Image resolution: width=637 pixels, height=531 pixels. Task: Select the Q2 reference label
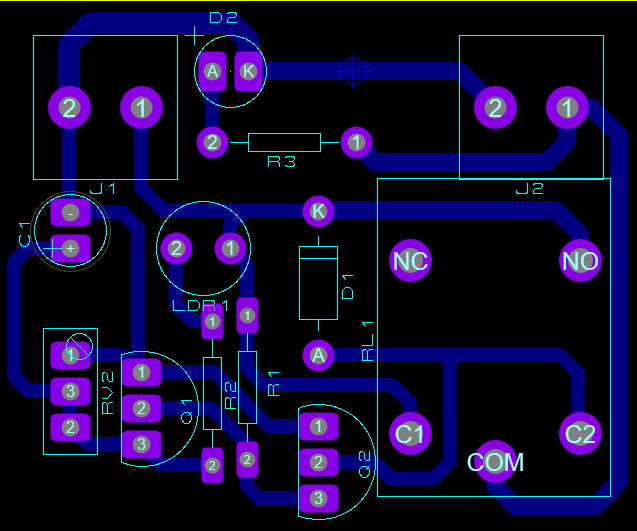click(x=365, y=465)
